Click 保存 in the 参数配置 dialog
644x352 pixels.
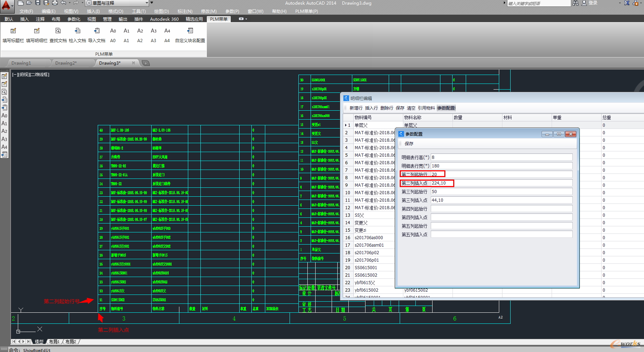point(409,144)
